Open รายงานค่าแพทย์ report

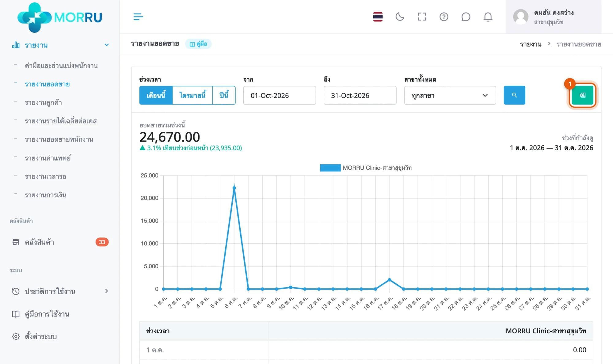[48, 158]
